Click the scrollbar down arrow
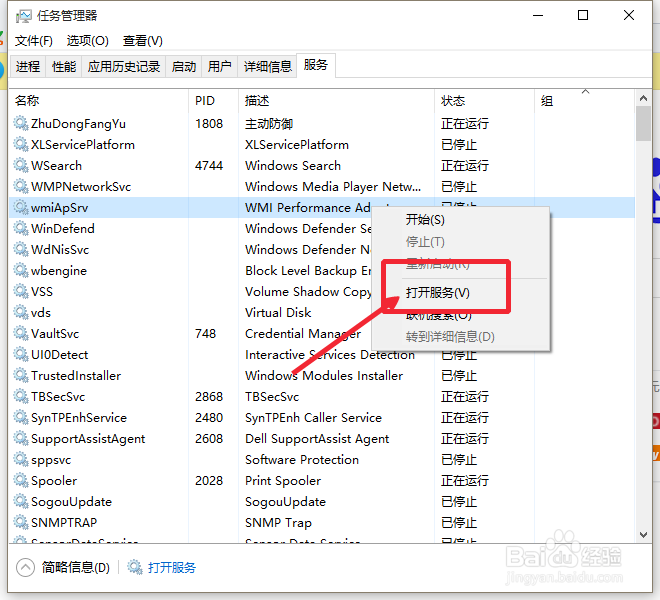 pos(643,535)
